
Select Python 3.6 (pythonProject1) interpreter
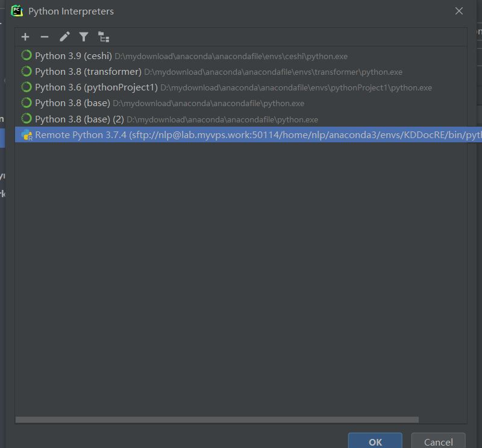point(241,87)
